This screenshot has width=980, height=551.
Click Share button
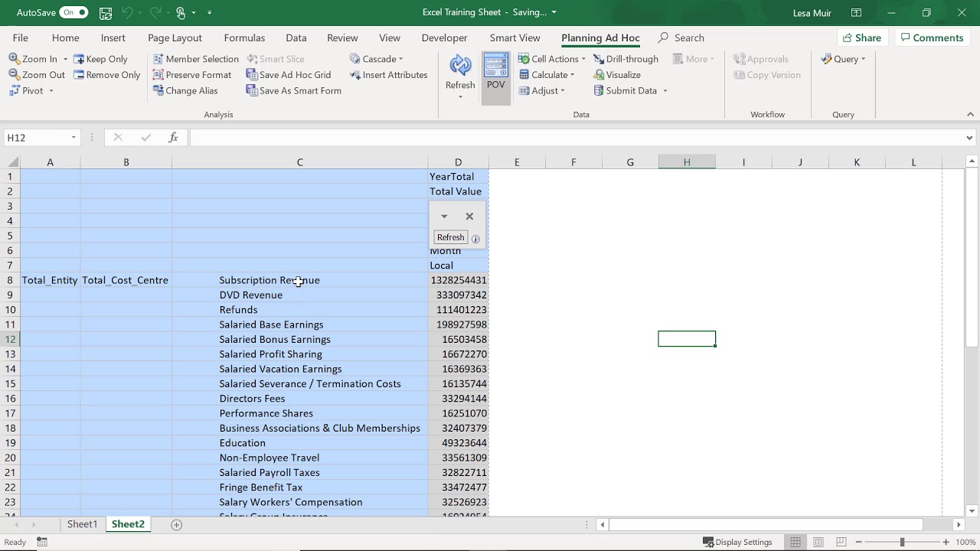[861, 37]
